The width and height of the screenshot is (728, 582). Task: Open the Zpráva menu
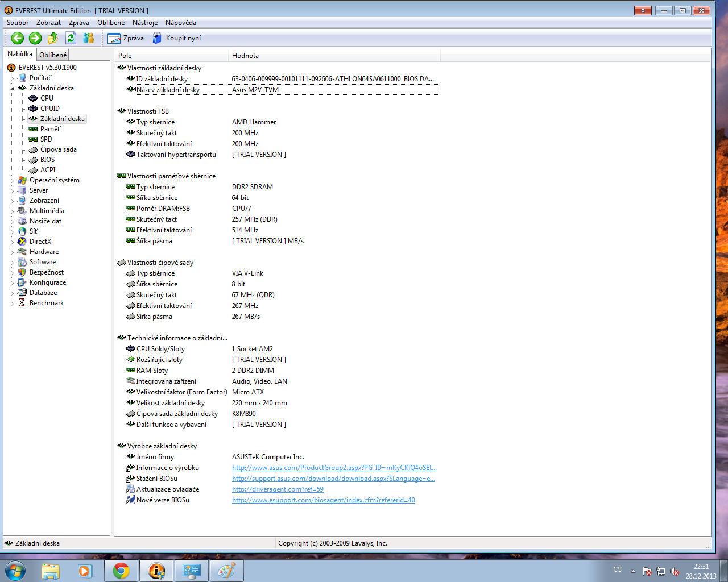(79, 23)
